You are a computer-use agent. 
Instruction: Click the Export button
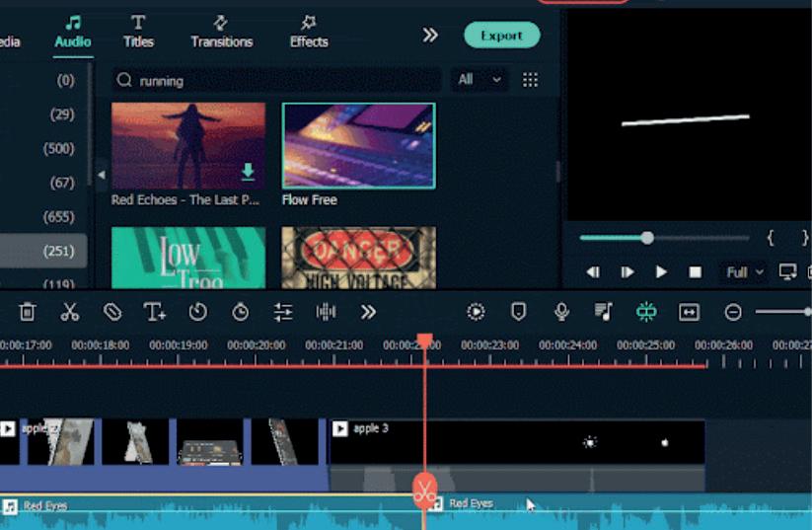[x=502, y=36]
